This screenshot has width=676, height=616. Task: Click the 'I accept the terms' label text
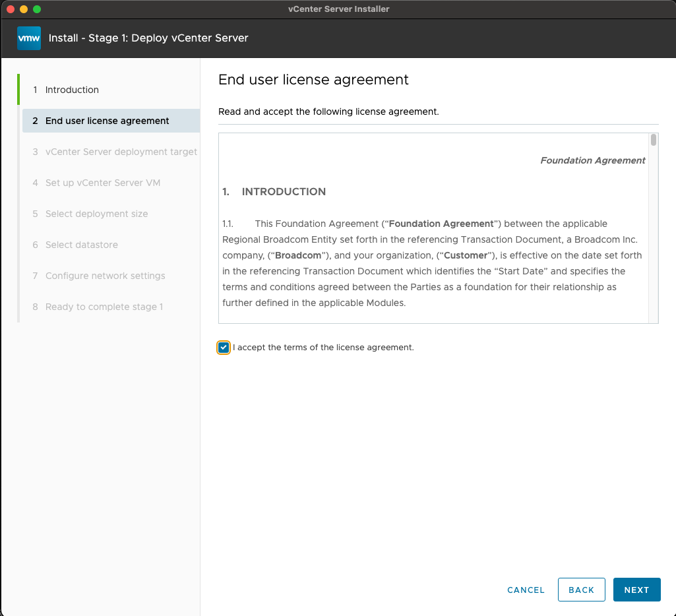[x=323, y=348]
